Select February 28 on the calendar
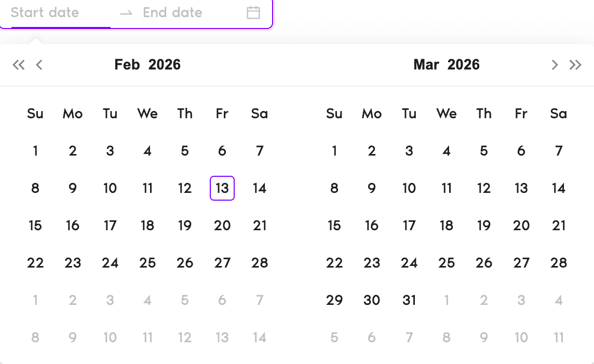 (259, 263)
